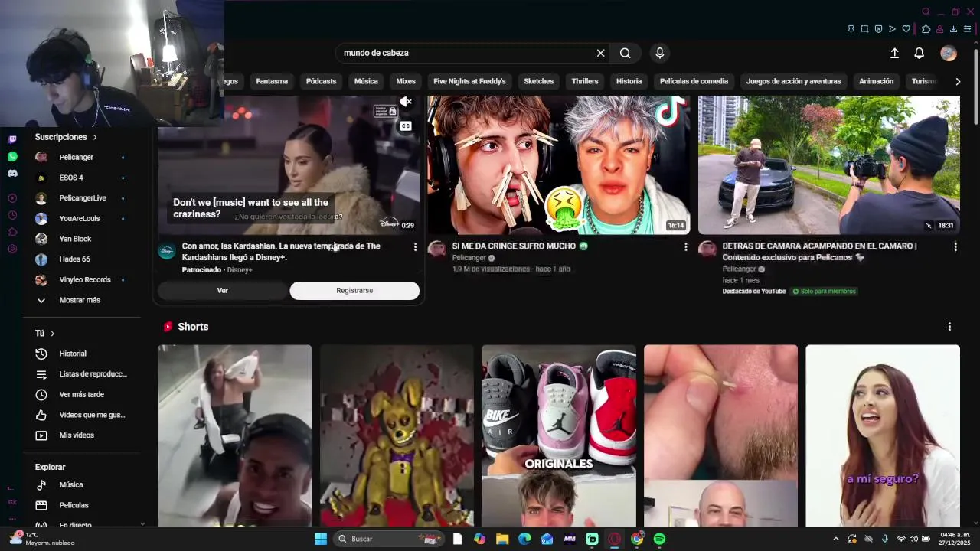Click the send arrow icon in browser toolbar

click(x=892, y=29)
